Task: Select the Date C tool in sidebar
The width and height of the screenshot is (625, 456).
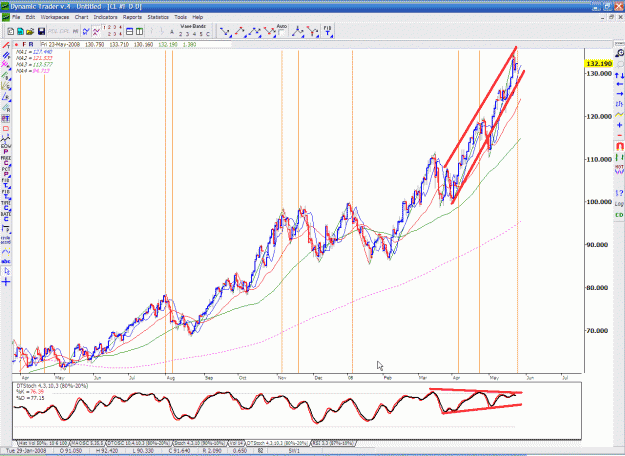Action: pos(6,216)
